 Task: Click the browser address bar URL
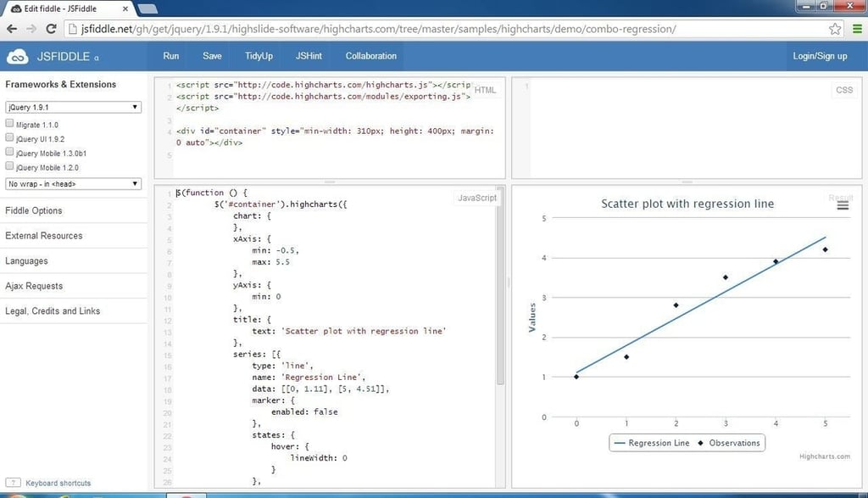click(x=378, y=29)
